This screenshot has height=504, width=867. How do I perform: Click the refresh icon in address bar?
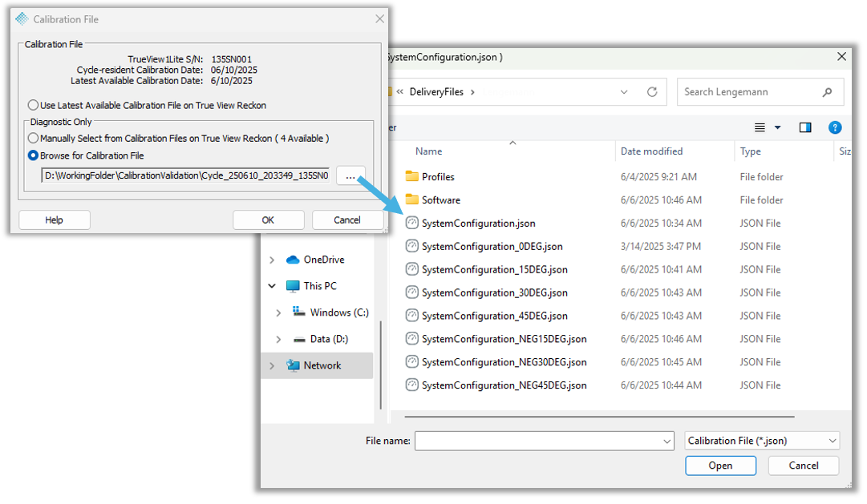652,91
